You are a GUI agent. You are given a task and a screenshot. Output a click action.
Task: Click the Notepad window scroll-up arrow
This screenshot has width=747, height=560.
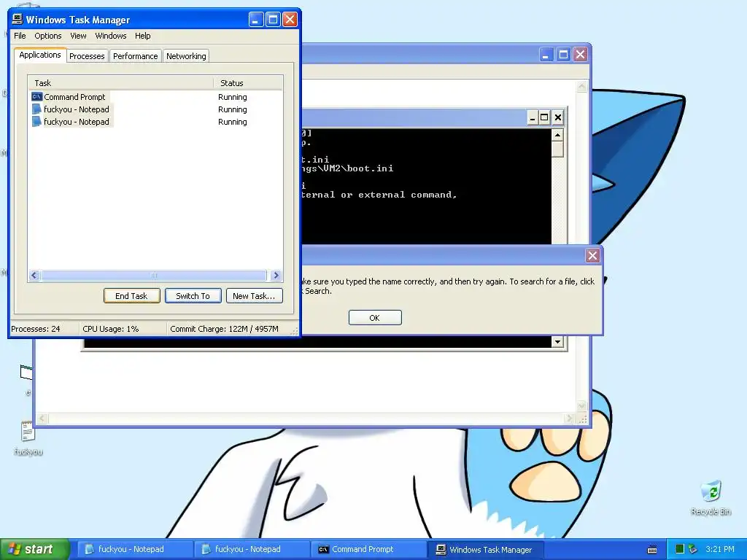[x=581, y=87]
